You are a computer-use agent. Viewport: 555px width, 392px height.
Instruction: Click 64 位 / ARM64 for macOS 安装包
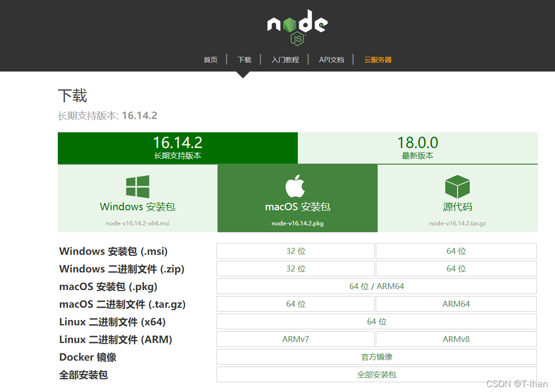pos(377,286)
